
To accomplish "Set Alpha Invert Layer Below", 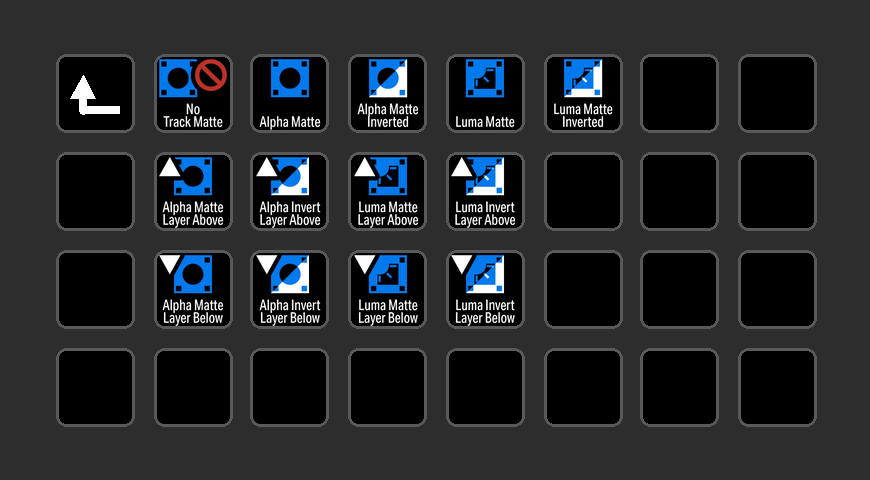I will click(290, 290).
